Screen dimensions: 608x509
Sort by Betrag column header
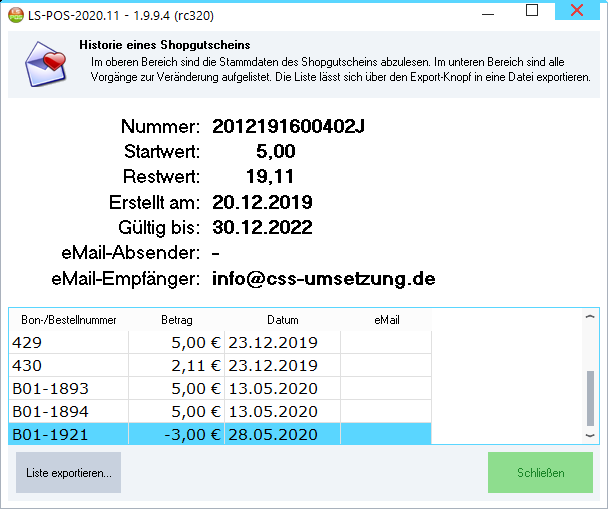click(176, 320)
